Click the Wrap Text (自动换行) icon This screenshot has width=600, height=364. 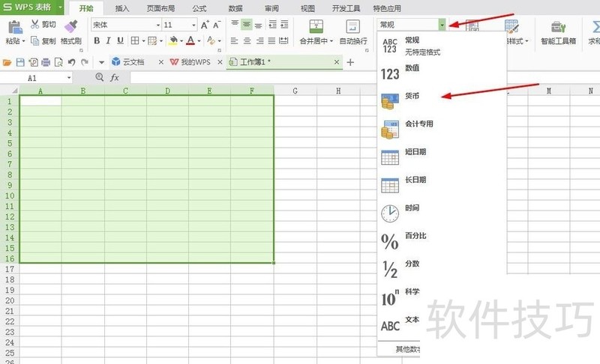coord(352,27)
